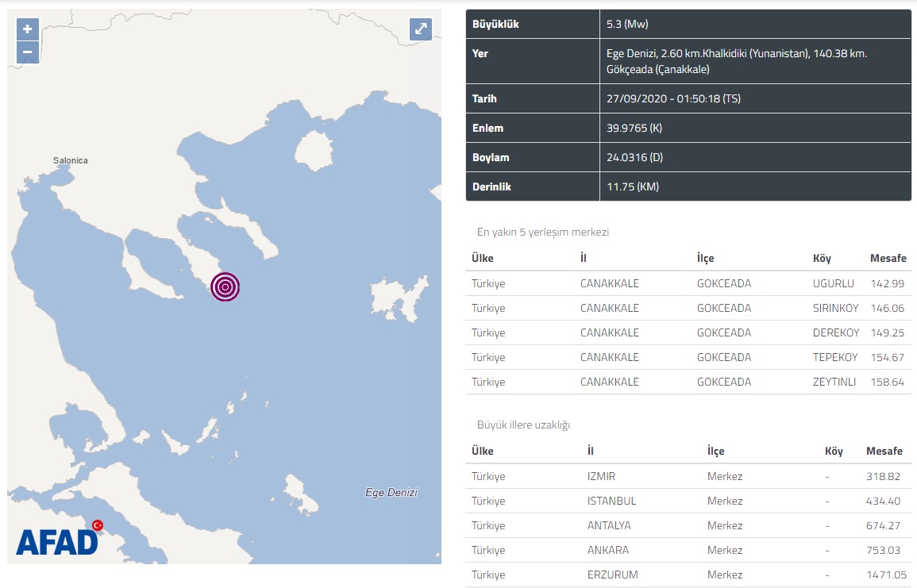Expand the map to fullscreen
917x588 pixels.
click(x=420, y=29)
